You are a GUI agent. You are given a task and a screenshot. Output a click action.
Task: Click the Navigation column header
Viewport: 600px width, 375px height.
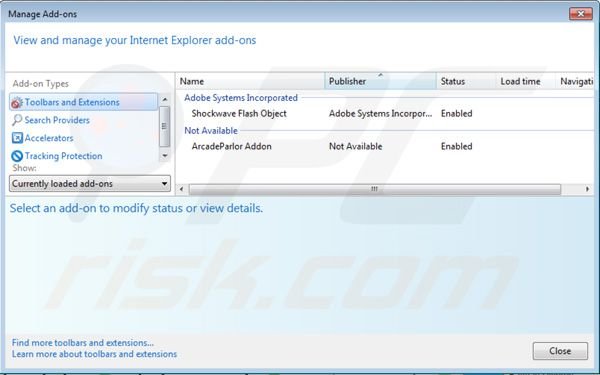coord(575,81)
